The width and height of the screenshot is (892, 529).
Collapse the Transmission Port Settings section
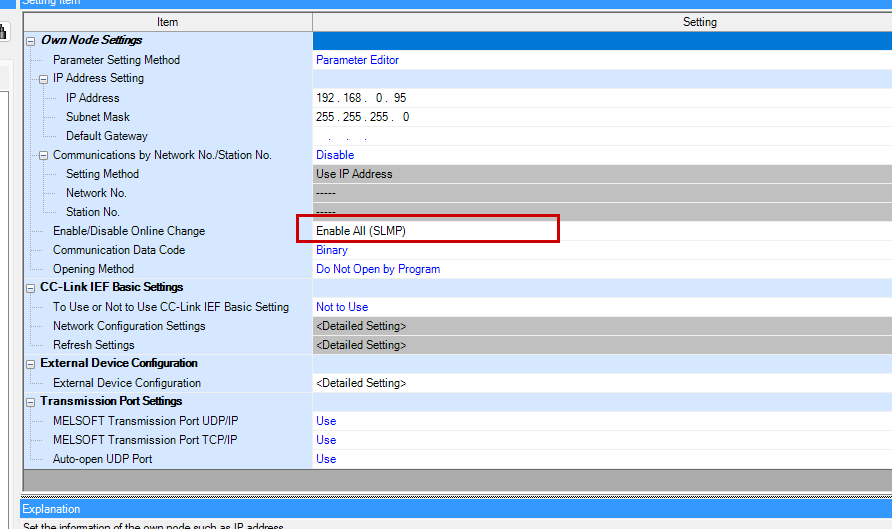31,402
